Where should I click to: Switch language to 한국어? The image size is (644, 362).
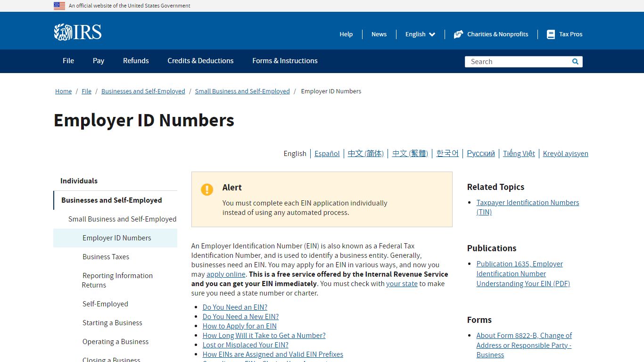click(447, 154)
